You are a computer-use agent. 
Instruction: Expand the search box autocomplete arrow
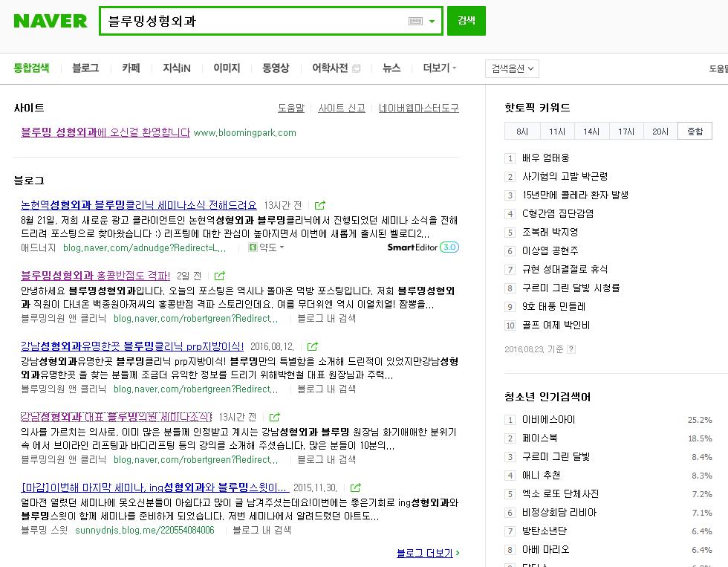[x=432, y=21]
